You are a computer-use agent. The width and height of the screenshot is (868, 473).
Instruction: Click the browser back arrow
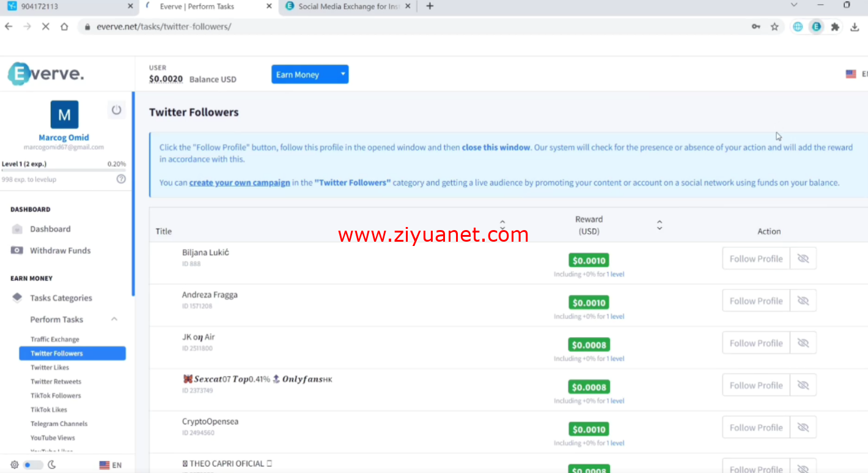click(9, 27)
